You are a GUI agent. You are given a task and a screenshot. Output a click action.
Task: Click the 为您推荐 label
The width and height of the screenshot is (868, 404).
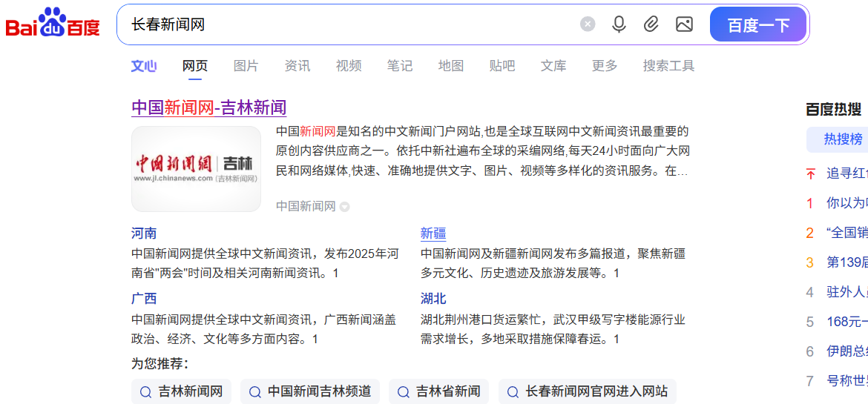pyautogui.click(x=160, y=363)
